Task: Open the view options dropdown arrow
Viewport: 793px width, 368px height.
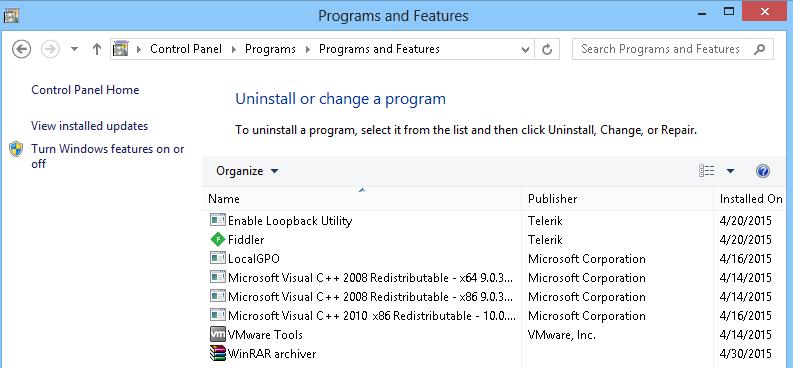Action: coord(730,171)
